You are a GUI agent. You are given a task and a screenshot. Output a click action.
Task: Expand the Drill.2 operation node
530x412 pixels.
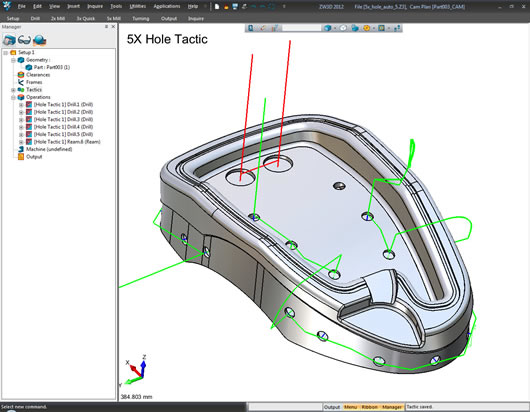tap(21, 112)
